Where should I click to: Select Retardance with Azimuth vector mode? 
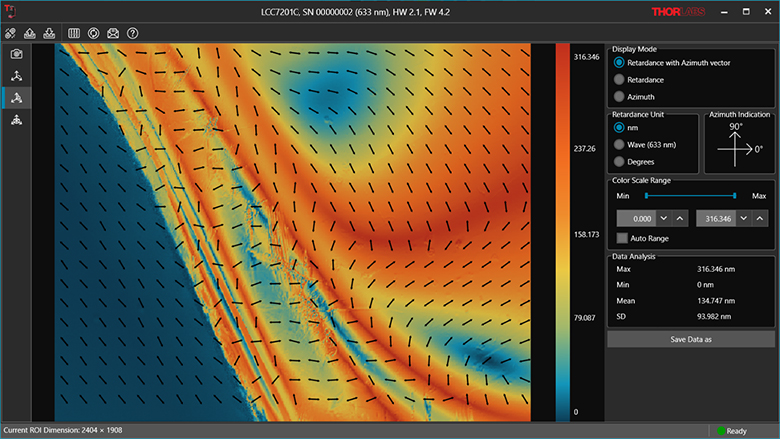(619, 63)
